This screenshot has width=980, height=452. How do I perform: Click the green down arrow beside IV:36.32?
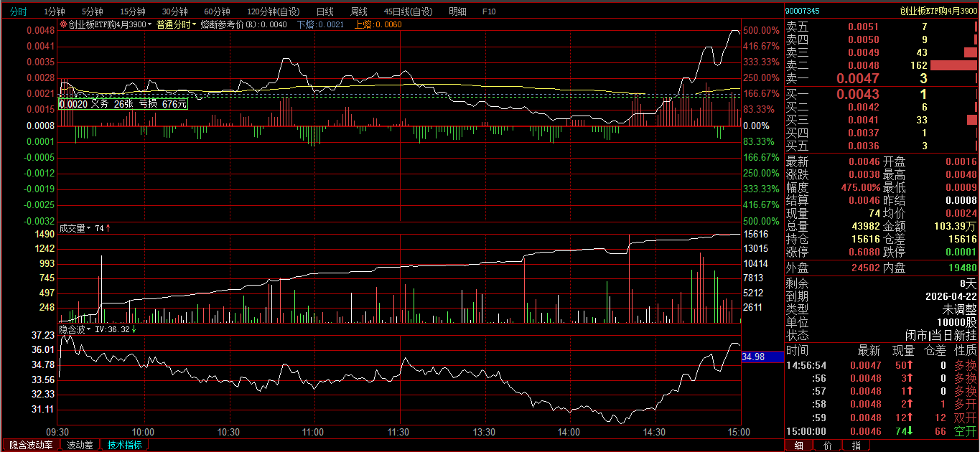pyautogui.click(x=134, y=329)
